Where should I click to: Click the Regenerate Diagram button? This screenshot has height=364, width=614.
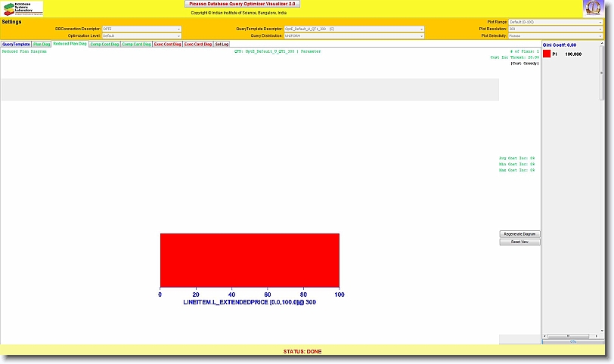[520, 234]
